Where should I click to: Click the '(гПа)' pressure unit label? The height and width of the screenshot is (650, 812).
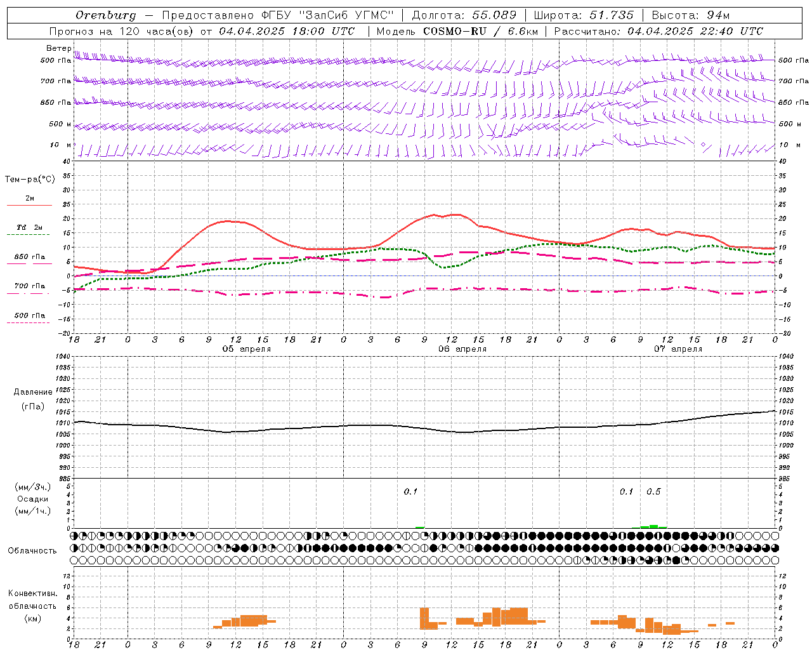(33, 406)
